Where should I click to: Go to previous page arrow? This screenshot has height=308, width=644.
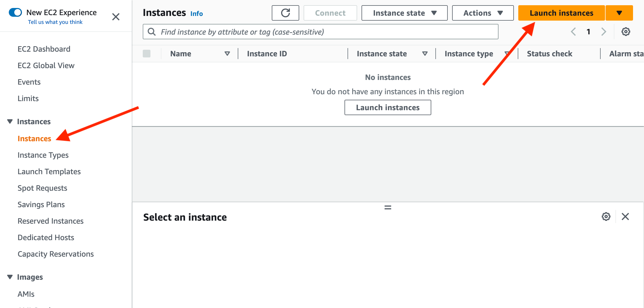click(x=573, y=32)
